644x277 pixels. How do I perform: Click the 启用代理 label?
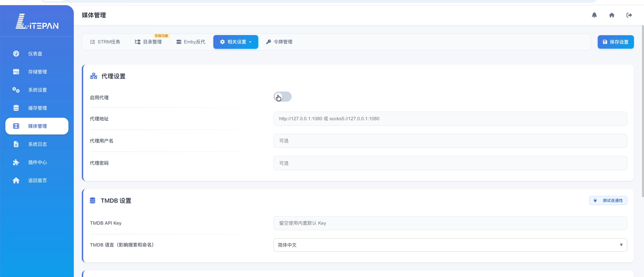pyautogui.click(x=99, y=97)
